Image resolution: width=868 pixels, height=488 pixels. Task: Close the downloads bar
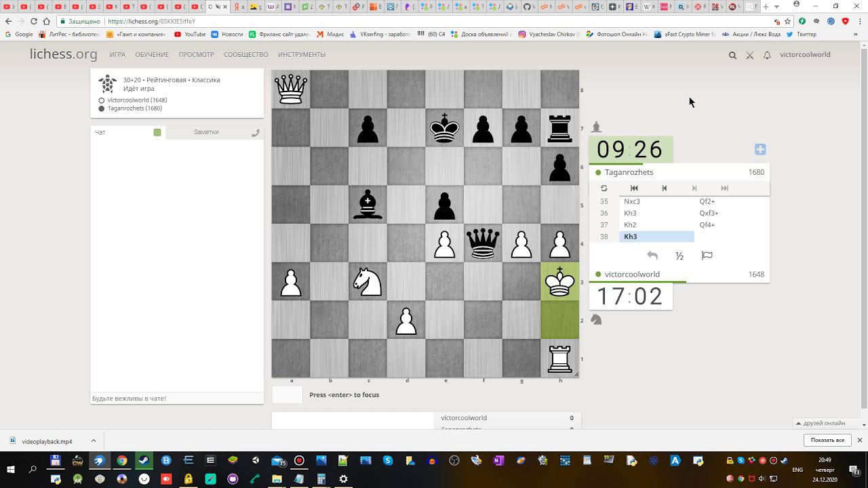click(x=860, y=441)
